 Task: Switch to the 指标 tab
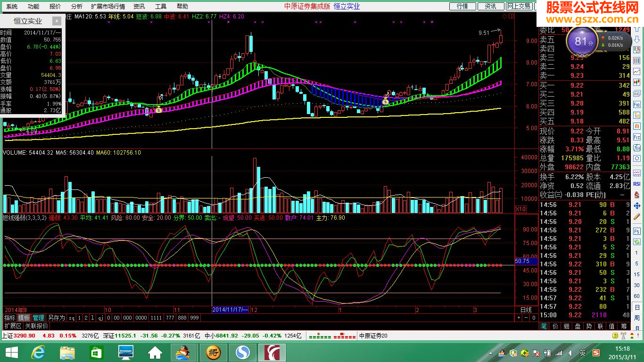[9, 318]
